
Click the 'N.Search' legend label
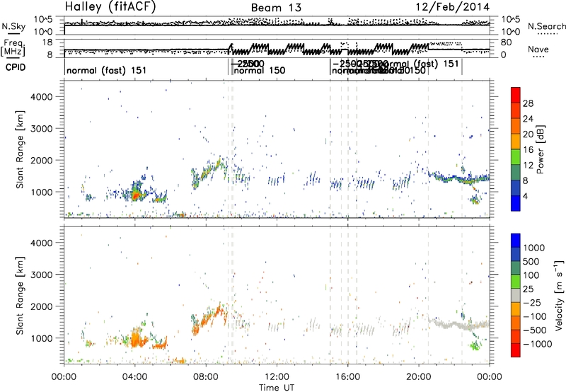pos(546,26)
